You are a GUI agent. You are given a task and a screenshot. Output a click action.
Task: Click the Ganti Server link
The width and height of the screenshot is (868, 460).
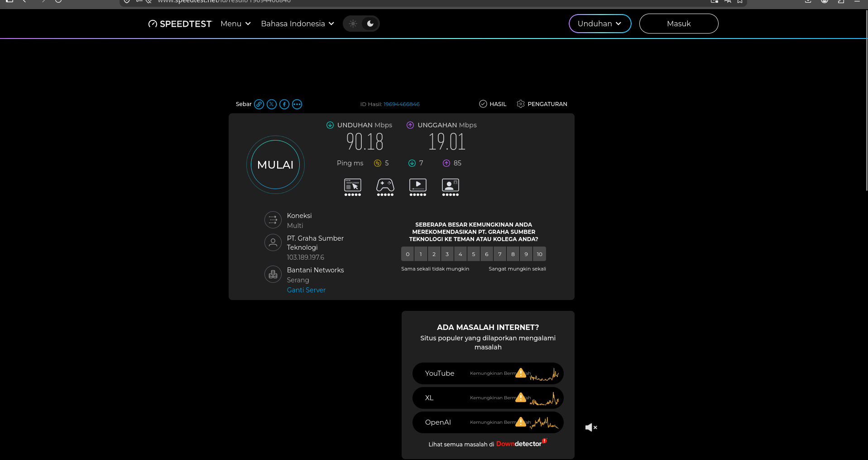click(306, 290)
